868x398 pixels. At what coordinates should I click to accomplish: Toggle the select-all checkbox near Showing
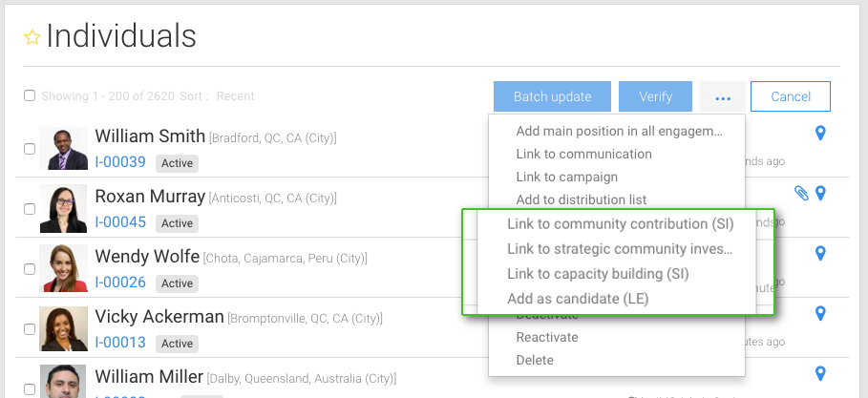click(x=30, y=95)
